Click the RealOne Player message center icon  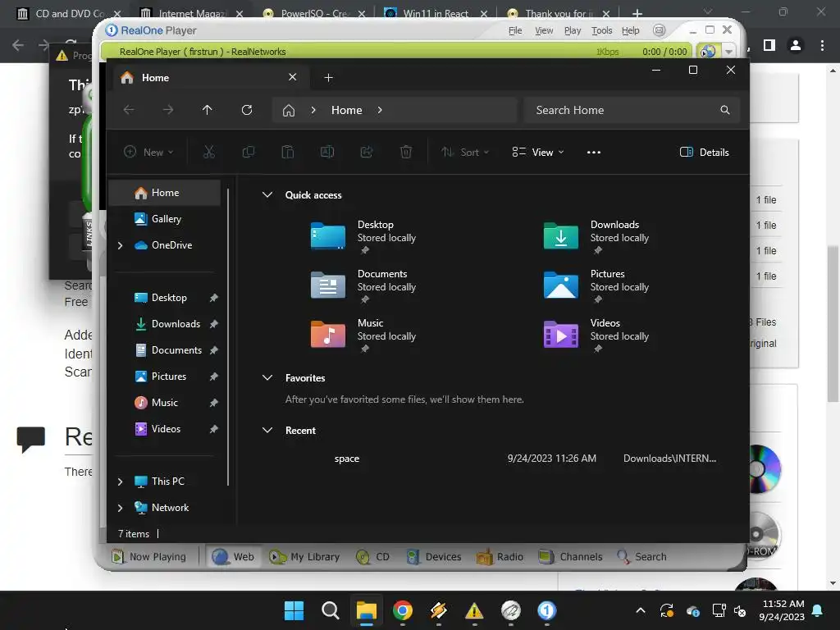pyautogui.click(x=660, y=30)
